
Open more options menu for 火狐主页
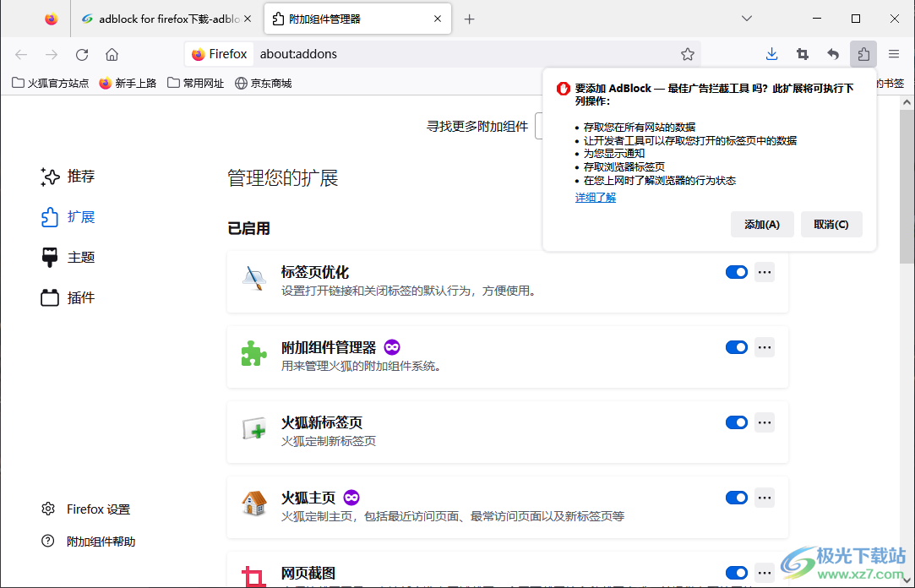[765, 498]
